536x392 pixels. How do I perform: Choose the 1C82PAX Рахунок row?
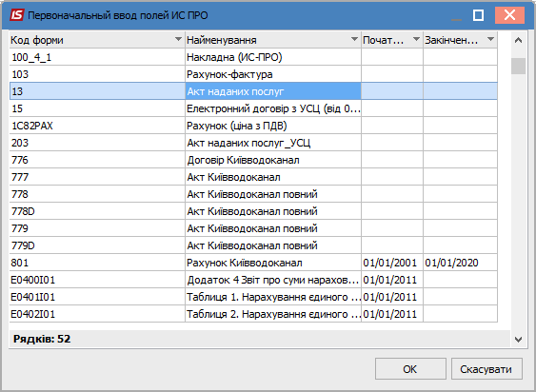(253, 126)
